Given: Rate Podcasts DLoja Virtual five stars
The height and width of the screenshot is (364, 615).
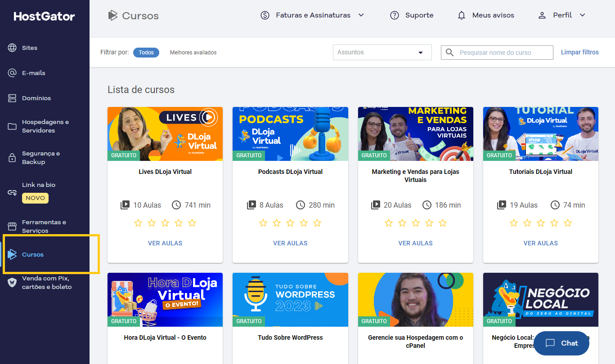Looking at the screenshot, I should click(317, 223).
